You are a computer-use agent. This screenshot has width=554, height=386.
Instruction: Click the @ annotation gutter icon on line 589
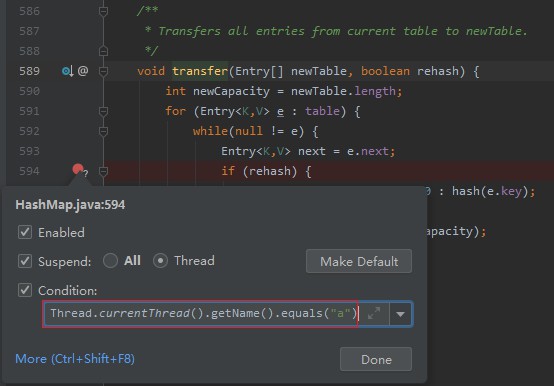(x=83, y=71)
